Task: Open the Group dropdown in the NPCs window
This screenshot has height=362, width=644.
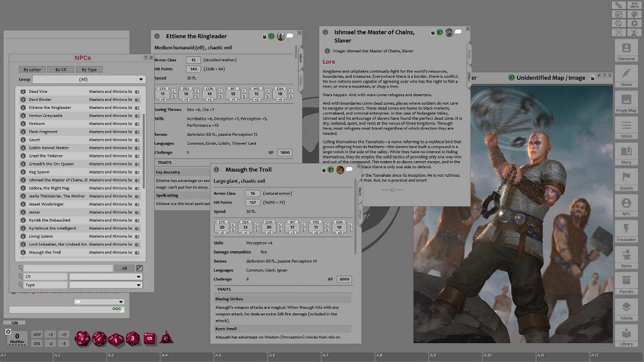Action: click(90, 79)
